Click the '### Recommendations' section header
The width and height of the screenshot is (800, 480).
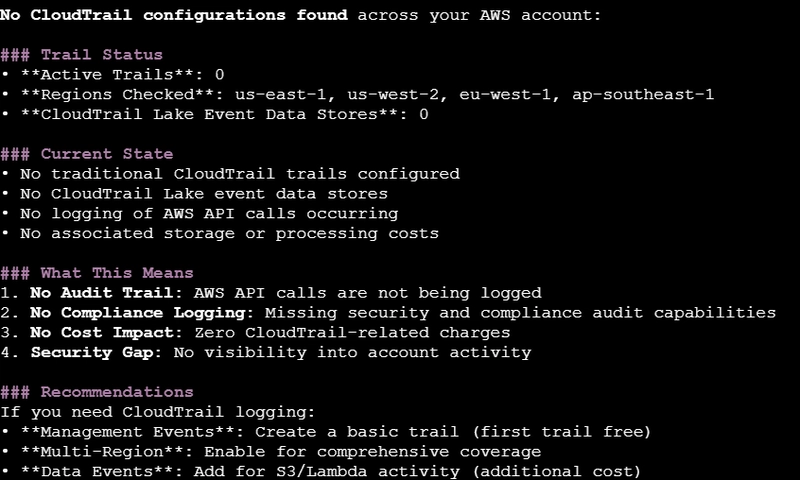coord(97,392)
